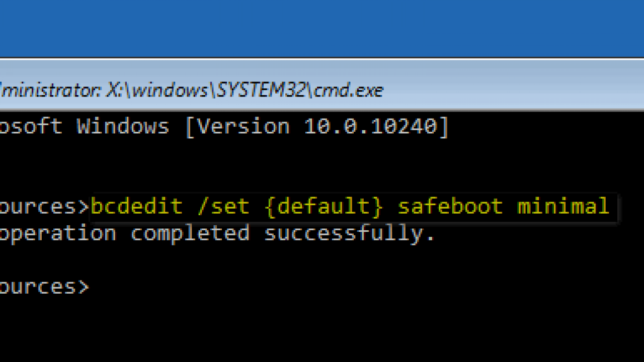Click the blue desktop area above the window
Screen dimensions: 644x362
tap(322, 28)
